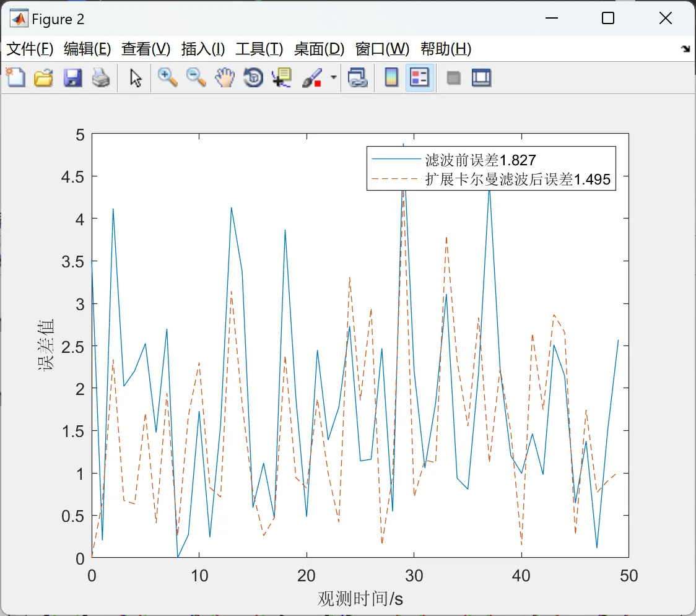The image size is (696, 616).
Task: Select legend entry 滤波前误差1.827
Action: [481, 160]
